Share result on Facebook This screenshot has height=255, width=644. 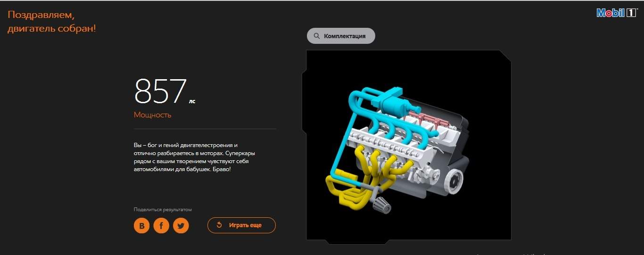(x=161, y=226)
